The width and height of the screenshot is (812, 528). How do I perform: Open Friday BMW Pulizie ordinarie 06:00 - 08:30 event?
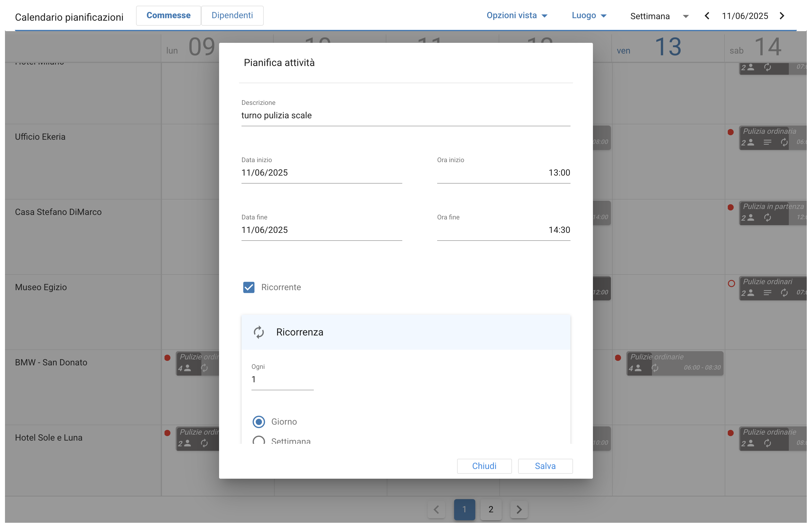(x=674, y=363)
